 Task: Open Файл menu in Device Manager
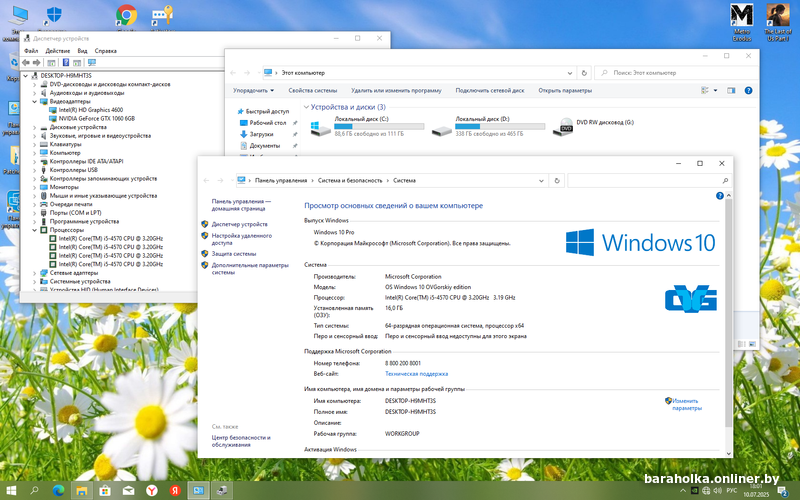(31, 51)
